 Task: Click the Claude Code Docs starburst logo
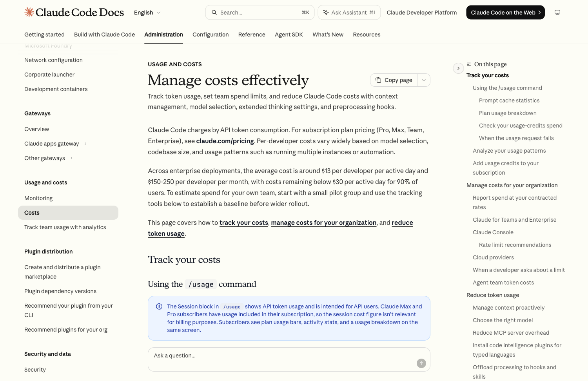(29, 12)
